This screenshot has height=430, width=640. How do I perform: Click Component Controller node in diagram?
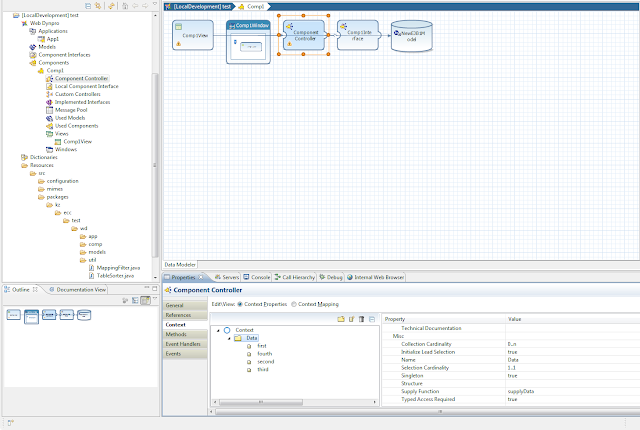(x=304, y=35)
